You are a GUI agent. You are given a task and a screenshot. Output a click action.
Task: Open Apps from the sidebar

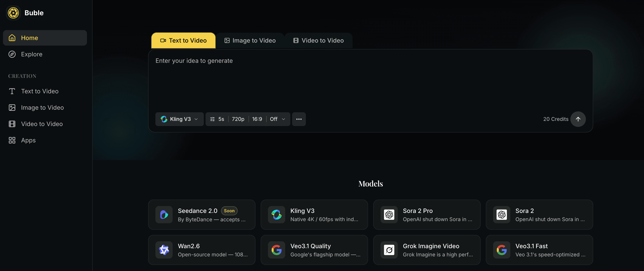pyautogui.click(x=45, y=140)
